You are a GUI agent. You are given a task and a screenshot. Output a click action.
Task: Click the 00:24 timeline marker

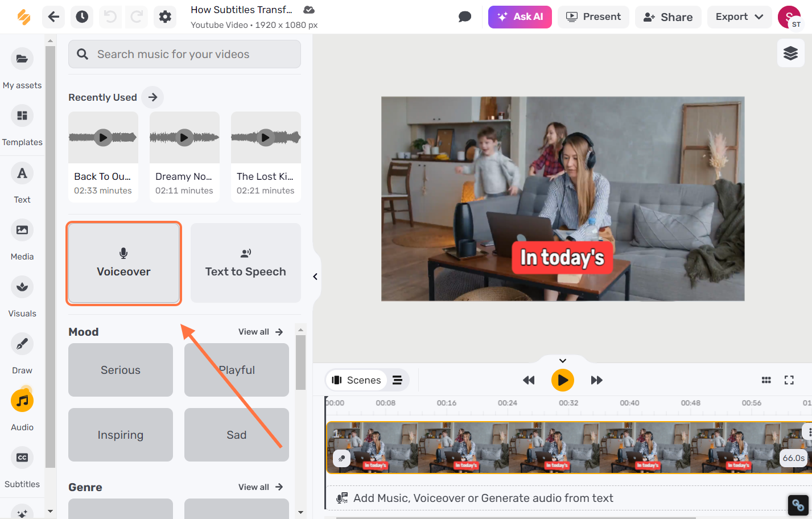508,403
